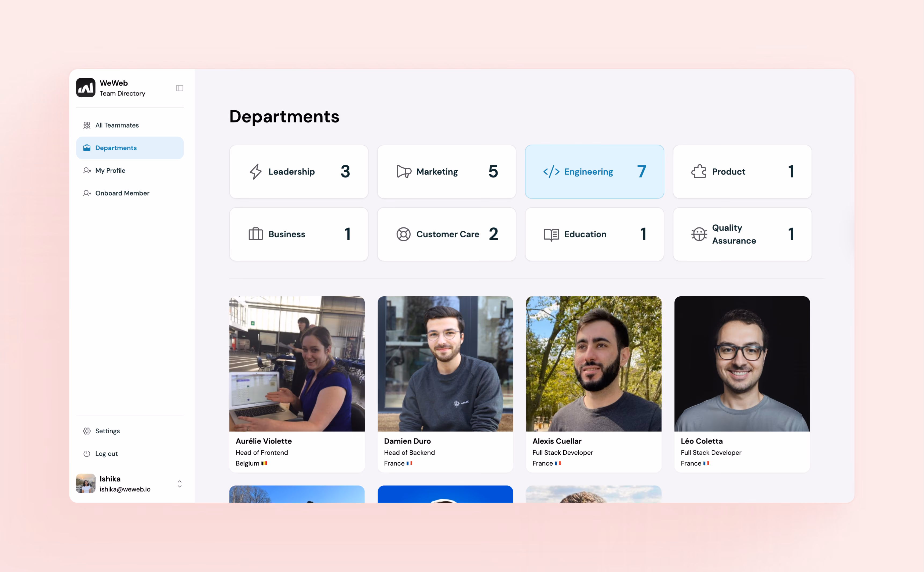
Task: Open Léo Coletta's photo
Action: pyautogui.click(x=742, y=364)
